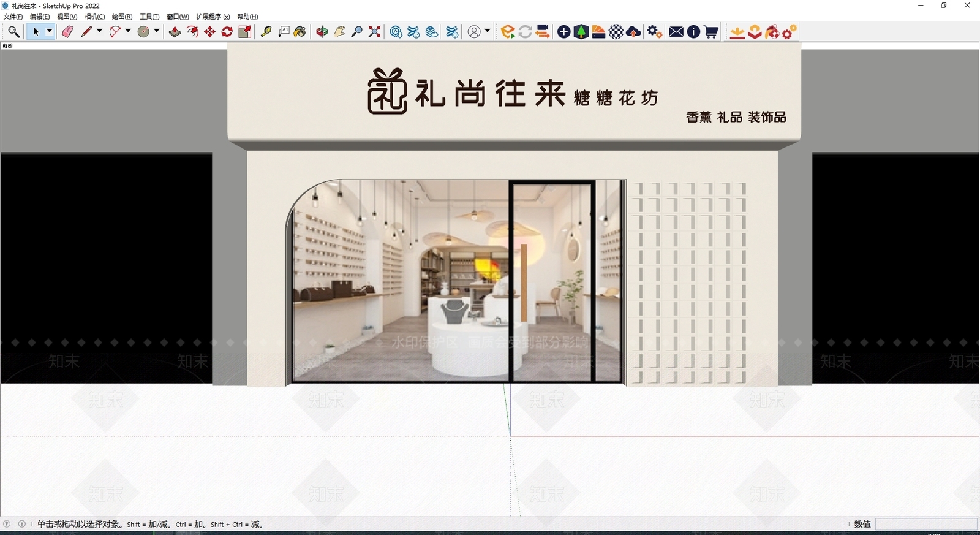Viewport: 980px width, 535px height.
Task: Click the user account profile icon
Action: (474, 32)
